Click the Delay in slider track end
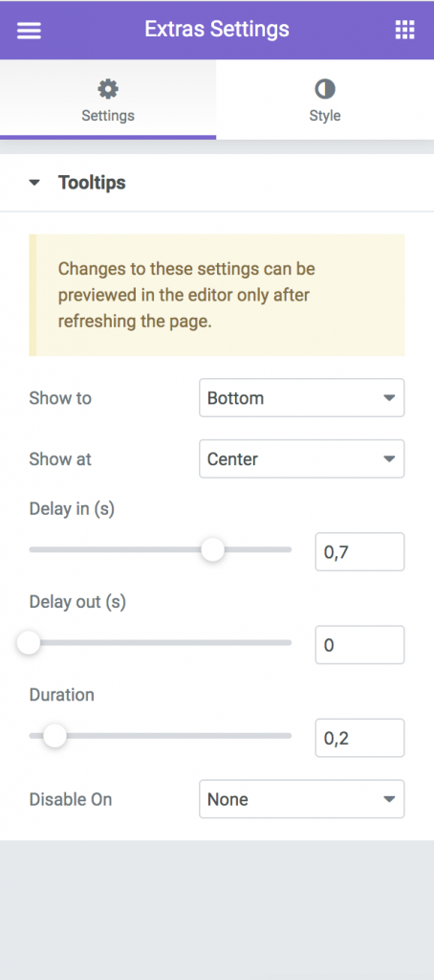Image resolution: width=434 pixels, height=980 pixels. pos(287,550)
